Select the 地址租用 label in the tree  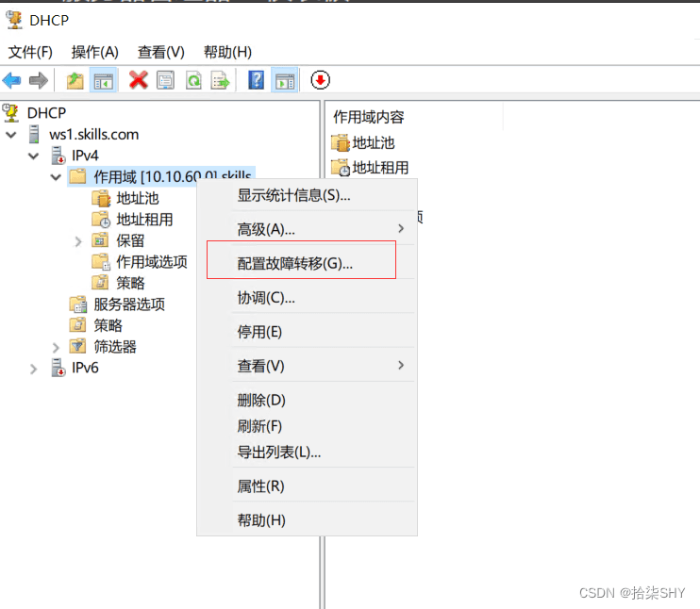tap(144, 220)
